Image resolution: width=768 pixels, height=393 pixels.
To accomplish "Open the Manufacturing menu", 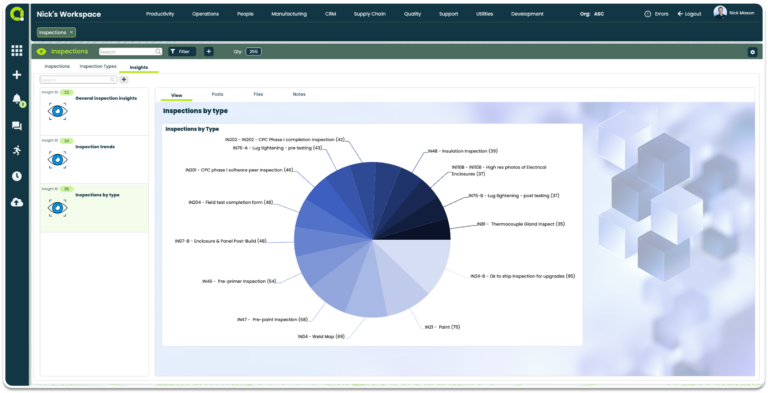I will (289, 14).
